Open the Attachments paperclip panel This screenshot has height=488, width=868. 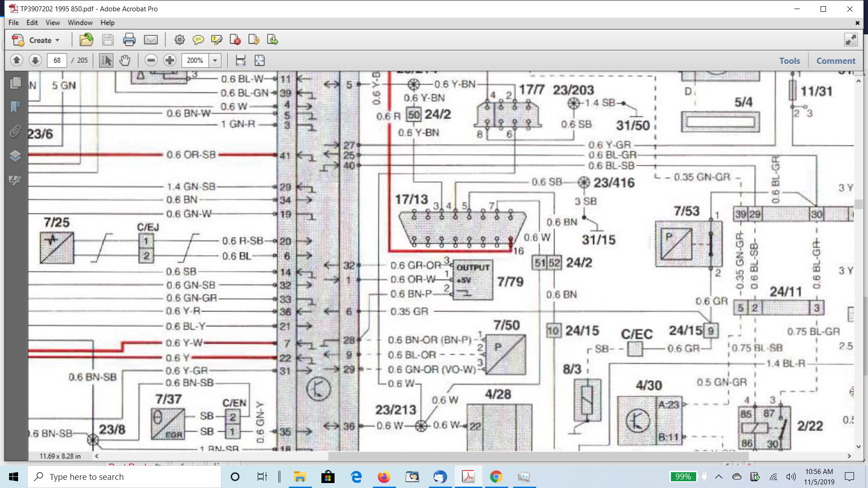pyautogui.click(x=15, y=131)
